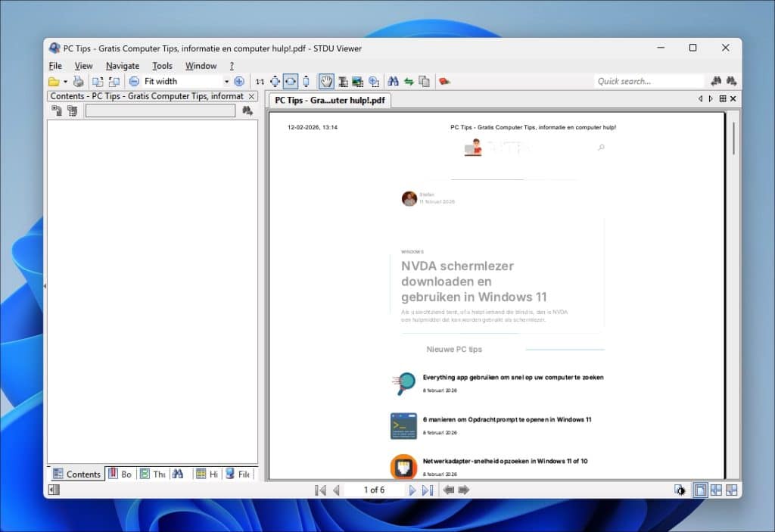The height and width of the screenshot is (532, 775).
Task: Toggle single page view mode
Action: pyautogui.click(x=699, y=490)
